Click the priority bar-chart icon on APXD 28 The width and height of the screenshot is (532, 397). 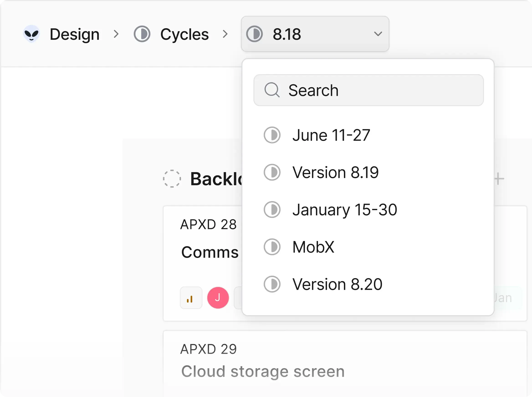point(191,298)
